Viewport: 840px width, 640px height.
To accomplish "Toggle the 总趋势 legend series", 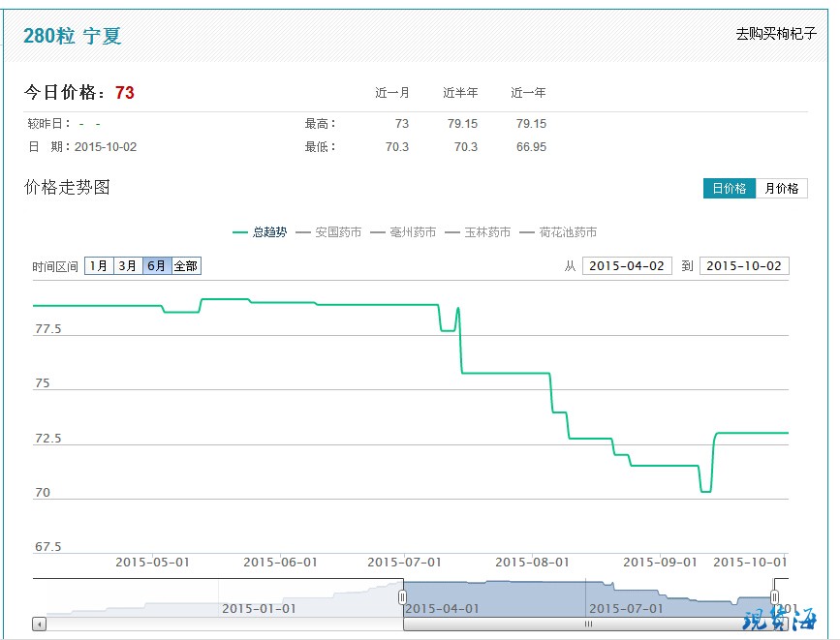I will (x=261, y=232).
